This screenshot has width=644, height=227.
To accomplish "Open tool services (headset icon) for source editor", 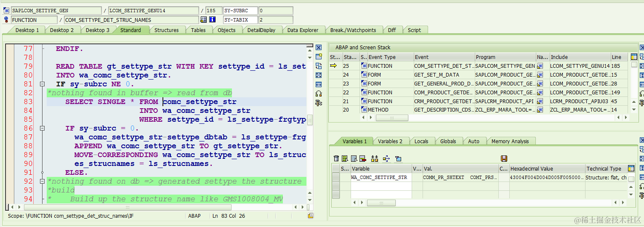I will 319,93.
